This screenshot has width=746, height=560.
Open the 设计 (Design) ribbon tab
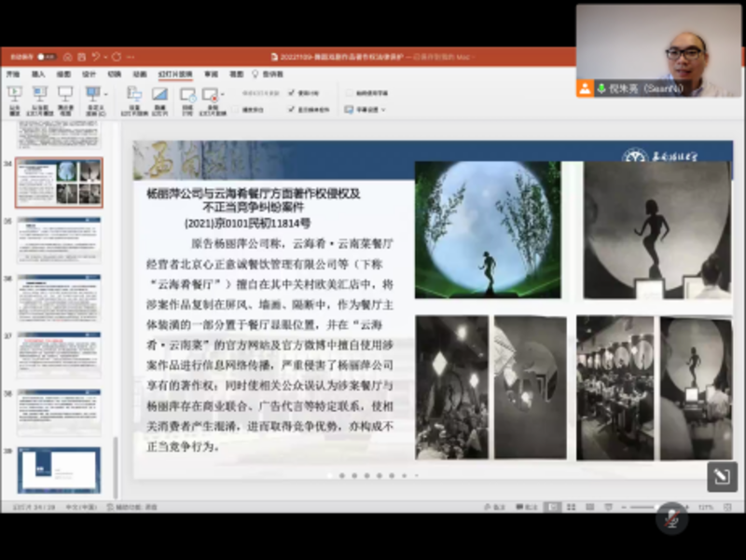(x=89, y=75)
